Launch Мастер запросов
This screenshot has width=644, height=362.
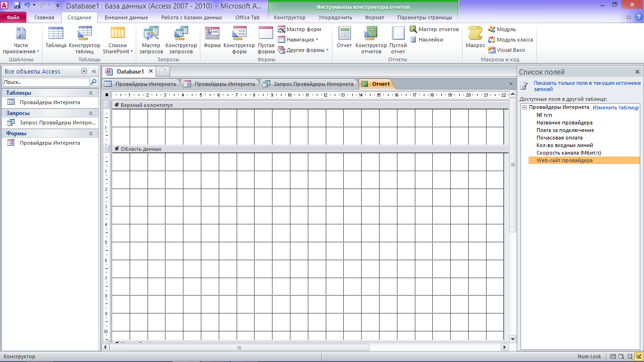[x=151, y=41]
